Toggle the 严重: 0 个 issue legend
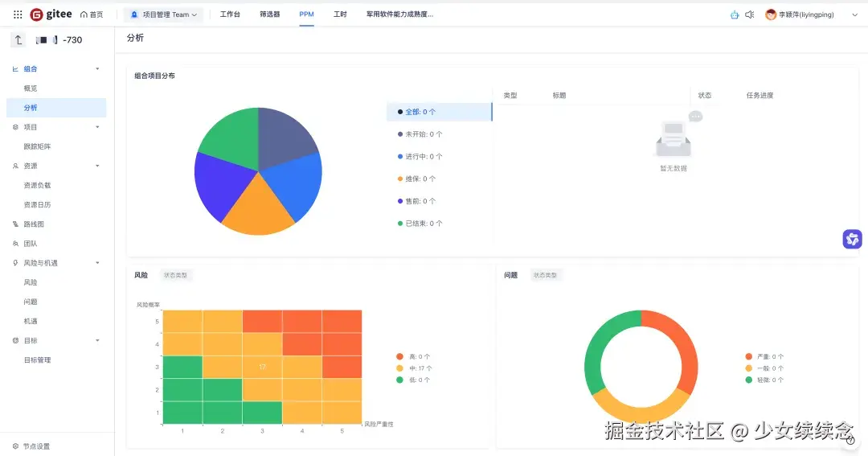Viewport: 868px width, 456px height. pyautogui.click(x=764, y=356)
